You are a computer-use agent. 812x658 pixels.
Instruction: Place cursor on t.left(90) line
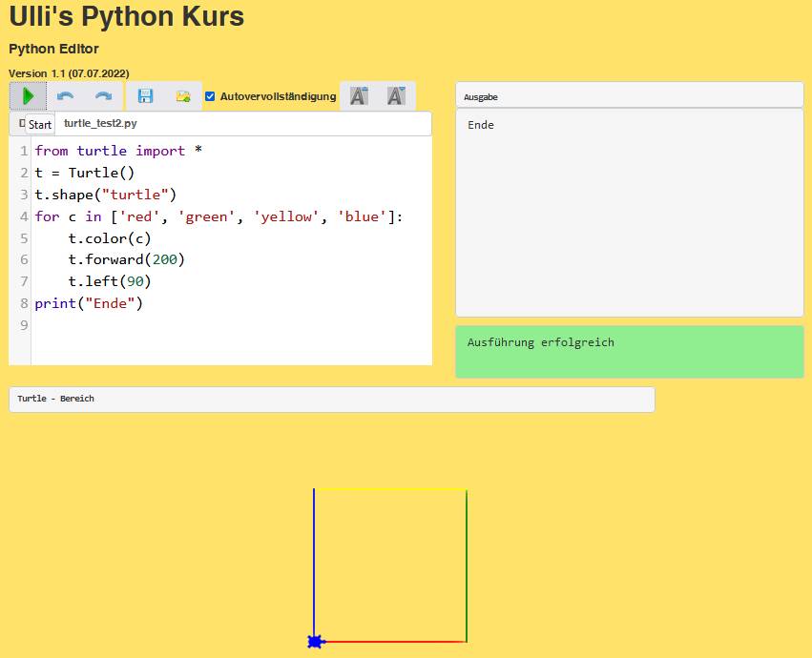click(x=110, y=281)
